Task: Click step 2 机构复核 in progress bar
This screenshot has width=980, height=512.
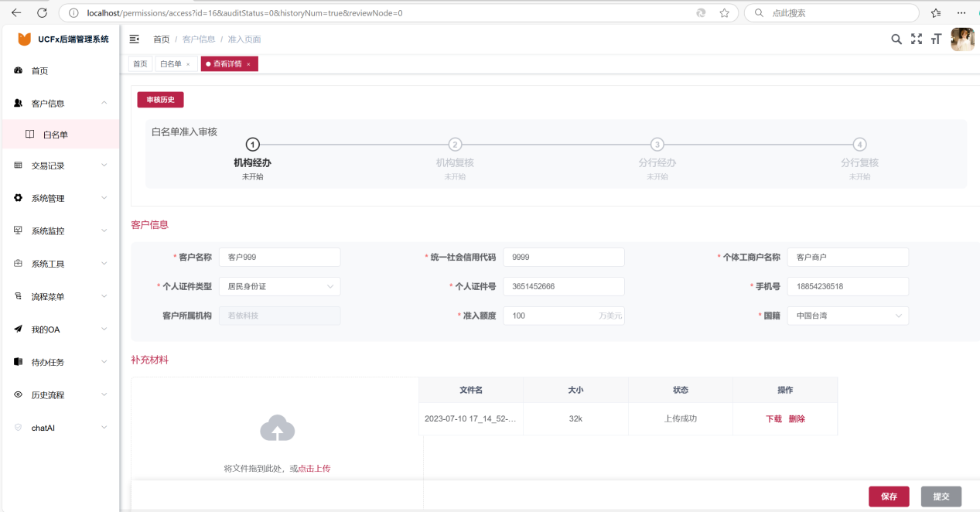Action: coord(455,145)
